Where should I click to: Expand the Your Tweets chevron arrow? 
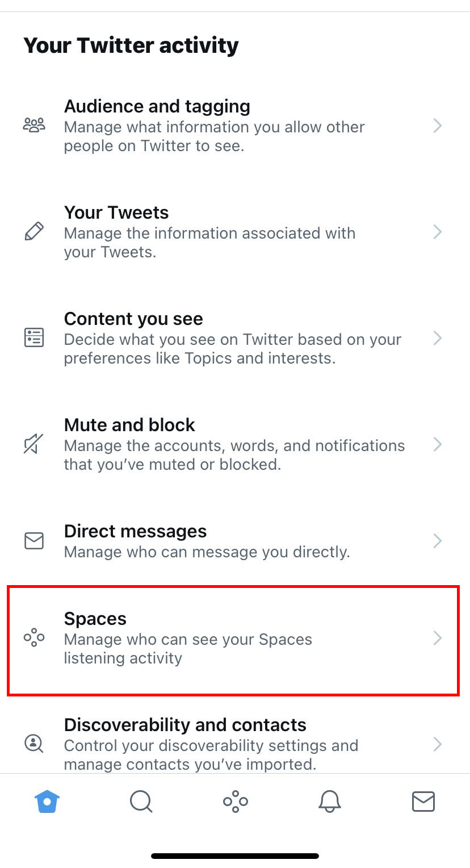click(x=437, y=232)
